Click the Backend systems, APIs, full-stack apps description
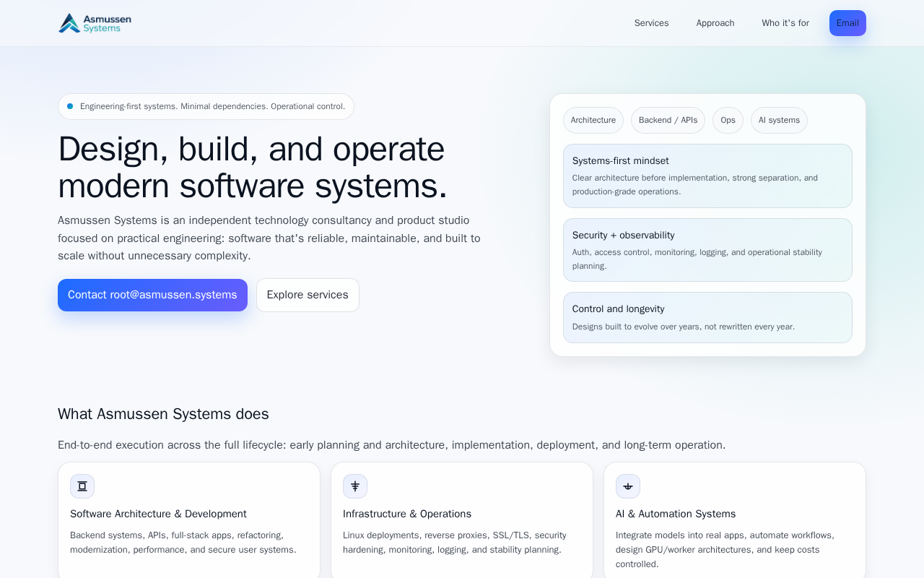 tap(183, 543)
